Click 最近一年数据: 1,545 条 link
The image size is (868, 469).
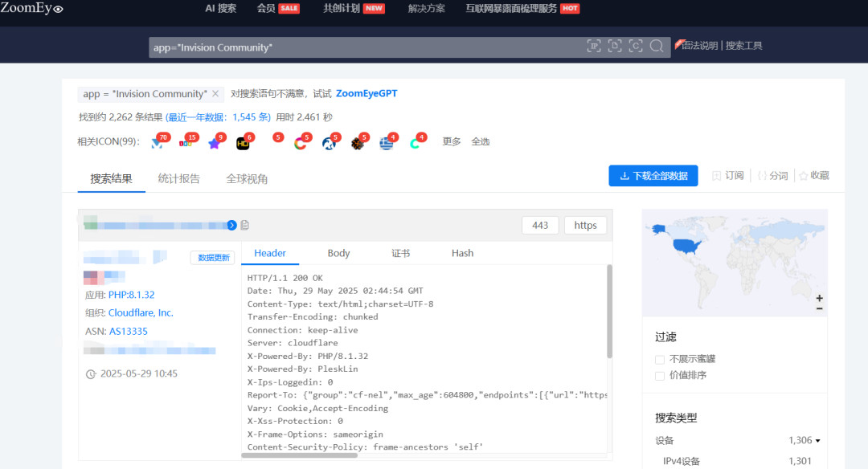218,117
